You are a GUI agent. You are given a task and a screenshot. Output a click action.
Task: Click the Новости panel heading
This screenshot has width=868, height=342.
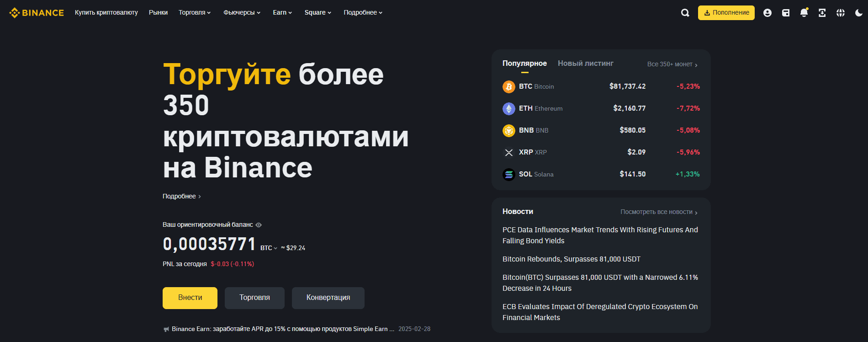518,212
